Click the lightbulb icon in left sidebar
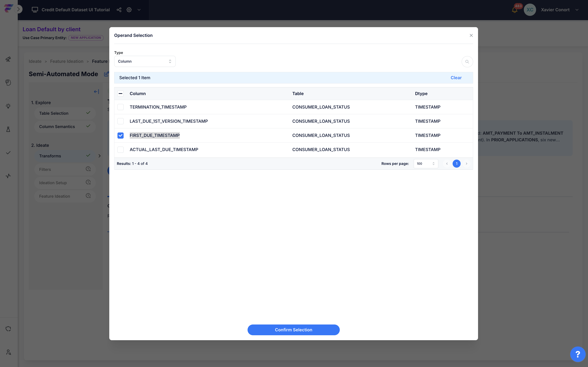This screenshot has width=588, height=367. (8, 106)
